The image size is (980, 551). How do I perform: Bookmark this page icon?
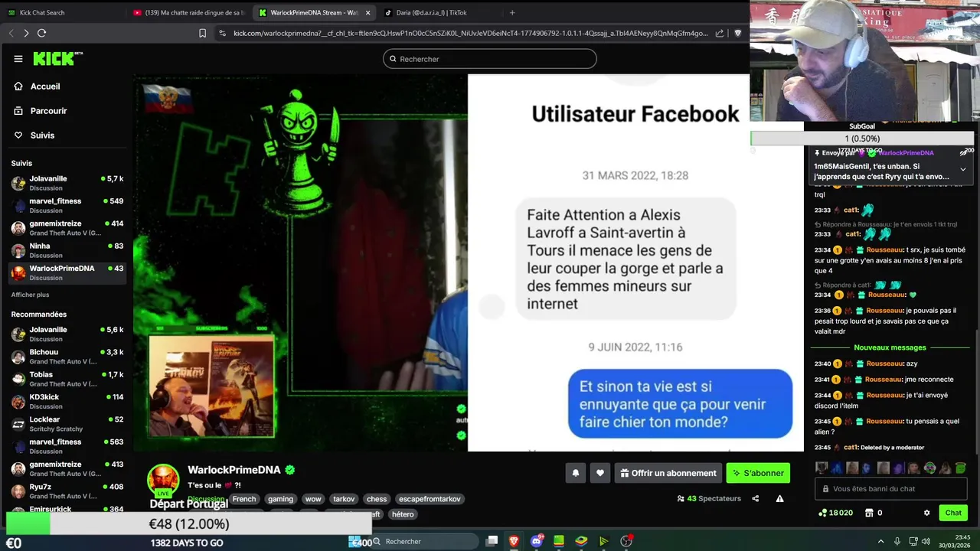click(x=202, y=33)
